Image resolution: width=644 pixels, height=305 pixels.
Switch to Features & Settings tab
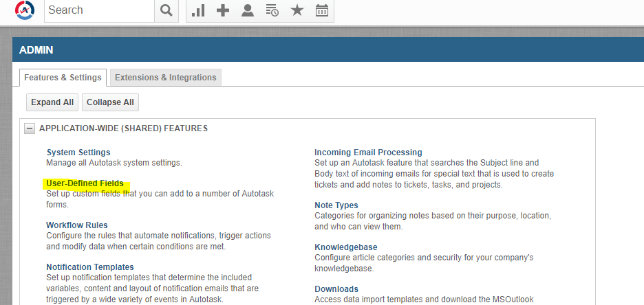(63, 78)
